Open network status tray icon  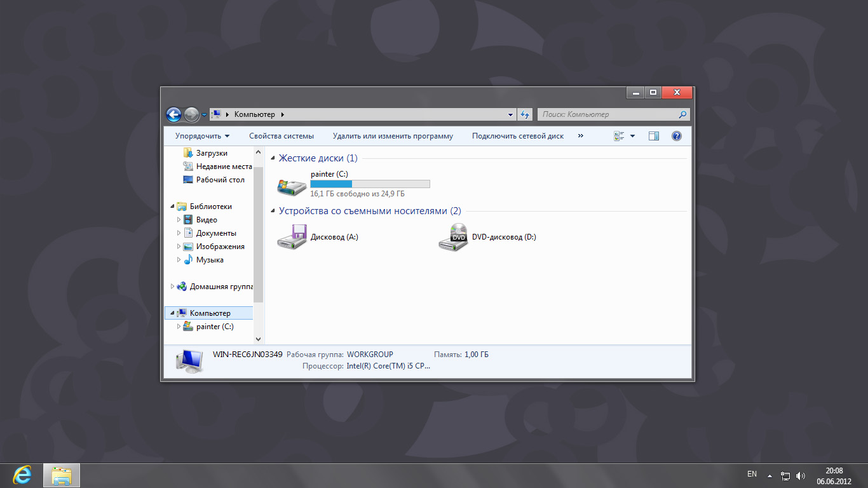[785, 475]
